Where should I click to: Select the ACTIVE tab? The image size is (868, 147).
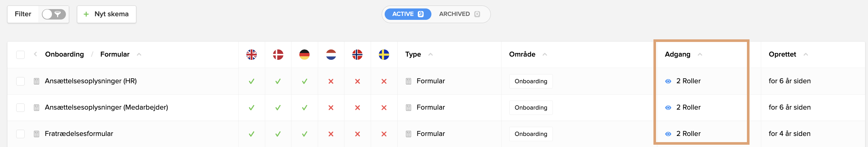(x=408, y=14)
